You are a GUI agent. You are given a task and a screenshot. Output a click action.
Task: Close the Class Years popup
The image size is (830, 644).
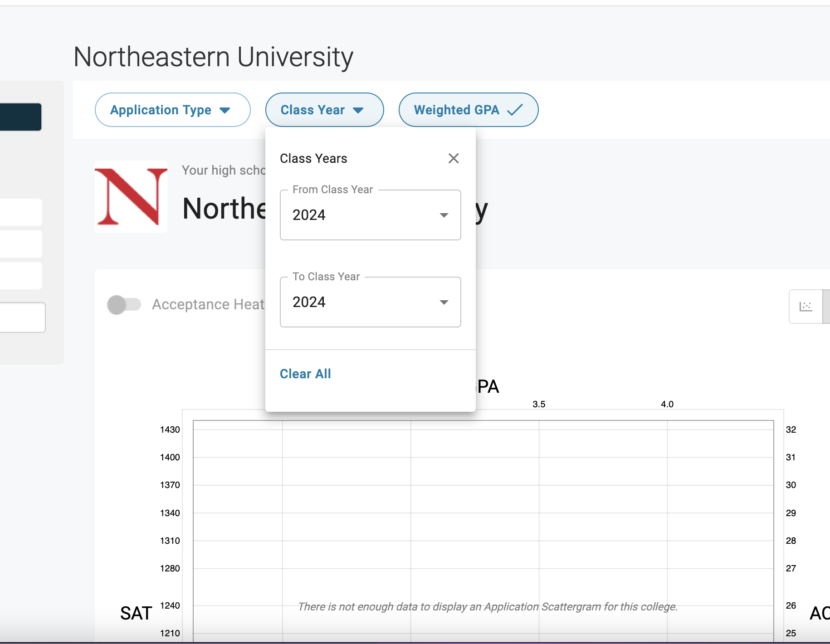coord(454,158)
